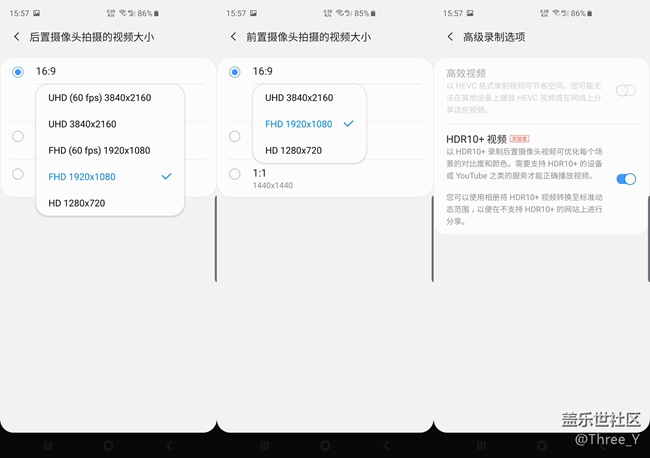
Task: Click scrollbar at edge of middle screen
Action: pyautogui.click(x=432, y=239)
